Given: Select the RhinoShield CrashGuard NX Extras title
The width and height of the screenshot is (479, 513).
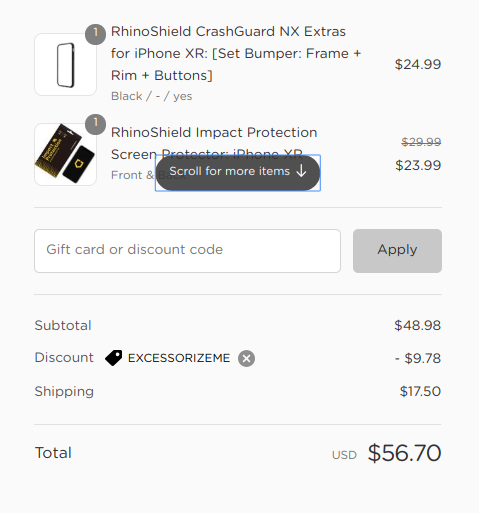Looking at the screenshot, I should 236,53.
